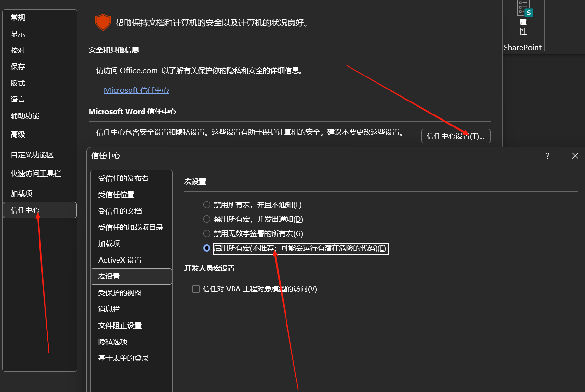Select 加载项 in the Word options sidebar
This screenshot has height=392, width=585.
point(39,194)
